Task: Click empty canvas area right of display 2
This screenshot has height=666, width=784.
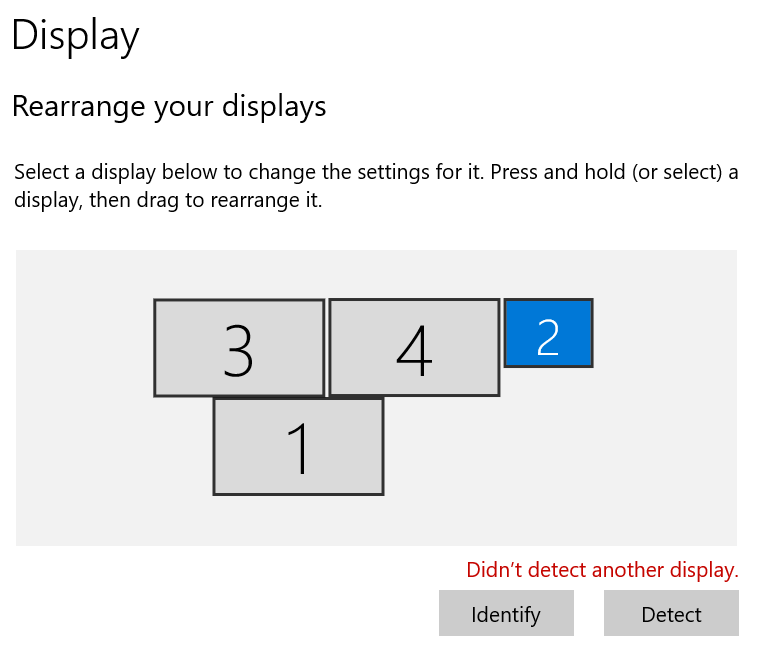Action: coord(665,333)
